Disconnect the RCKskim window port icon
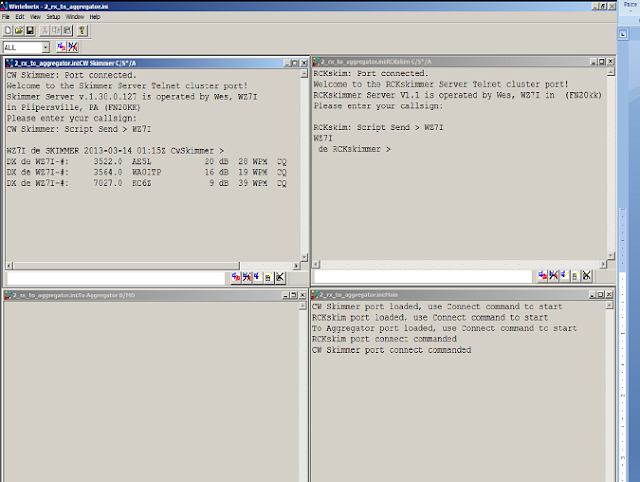 (553, 276)
